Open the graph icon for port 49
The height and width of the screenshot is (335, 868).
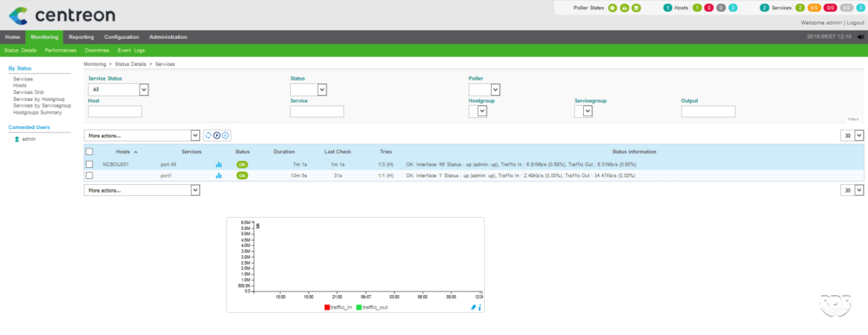[x=219, y=165]
